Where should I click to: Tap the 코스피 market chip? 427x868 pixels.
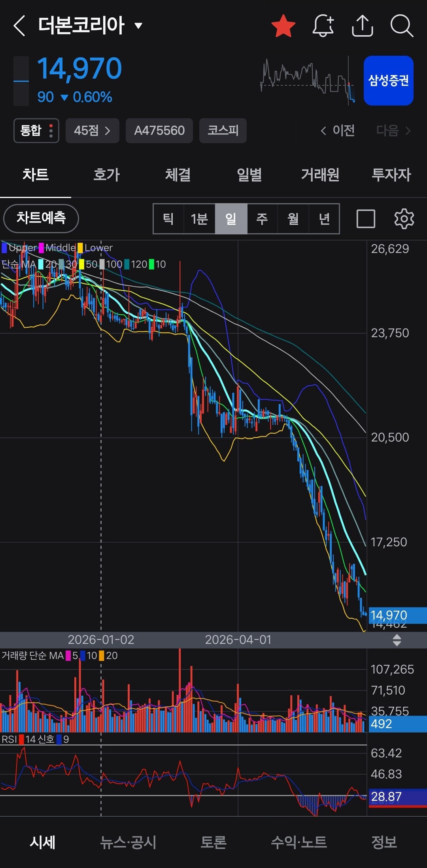pyautogui.click(x=223, y=130)
